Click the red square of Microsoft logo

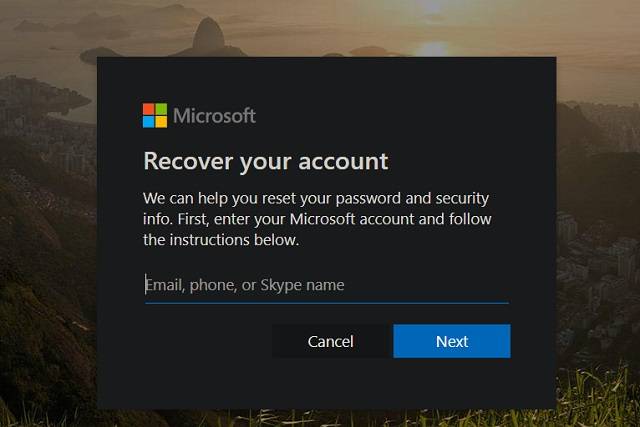(x=149, y=108)
